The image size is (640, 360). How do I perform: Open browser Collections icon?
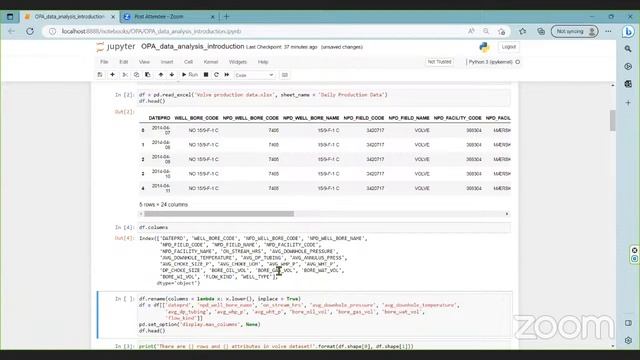tap(541, 31)
